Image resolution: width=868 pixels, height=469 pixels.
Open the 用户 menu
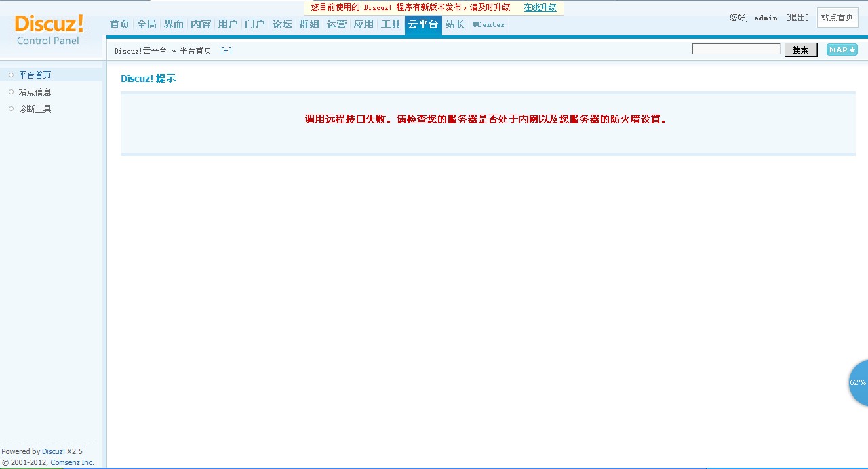pyautogui.click(x=228, y=24)
